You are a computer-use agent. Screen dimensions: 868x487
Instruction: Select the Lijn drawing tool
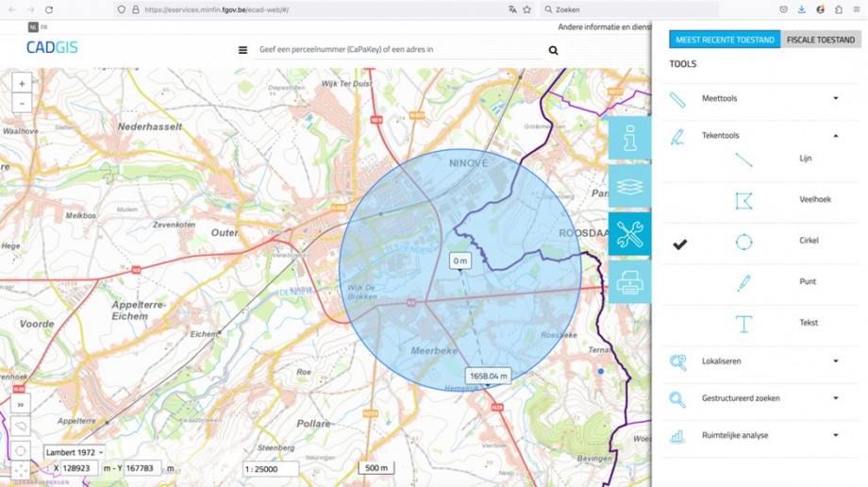[x=744, y=160]
